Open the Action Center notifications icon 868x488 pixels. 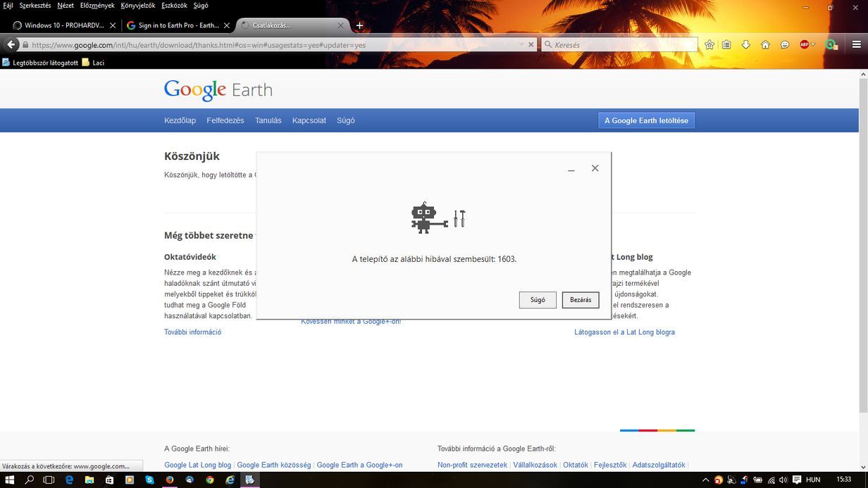(796, 480)
